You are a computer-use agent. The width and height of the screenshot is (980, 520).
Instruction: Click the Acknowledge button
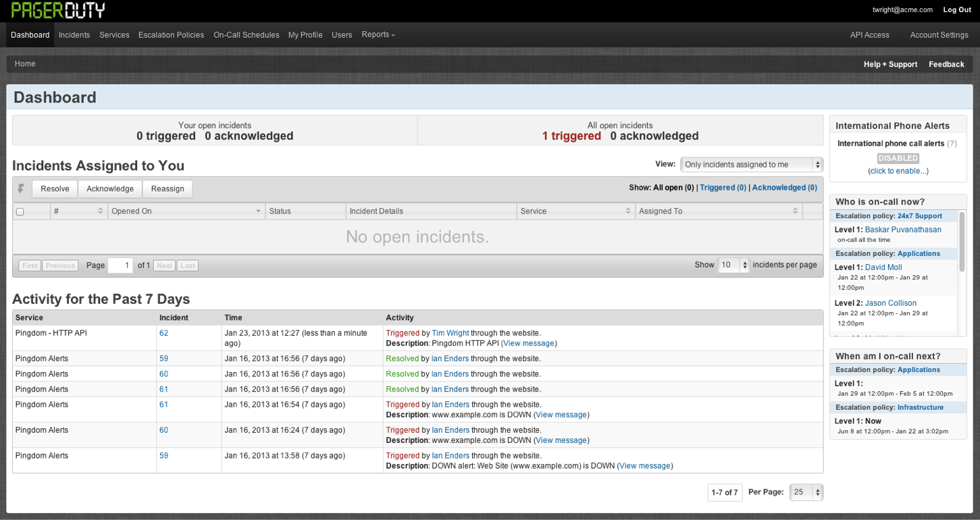(109, 189)
